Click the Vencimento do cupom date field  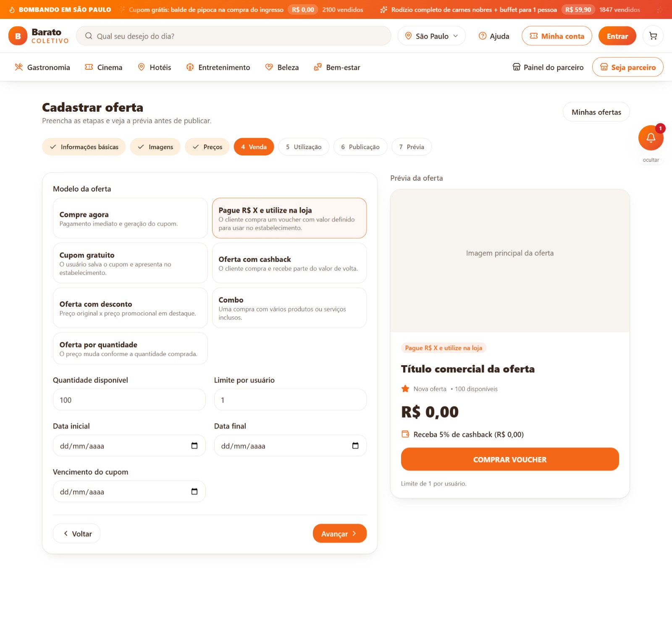click(129, 492)
